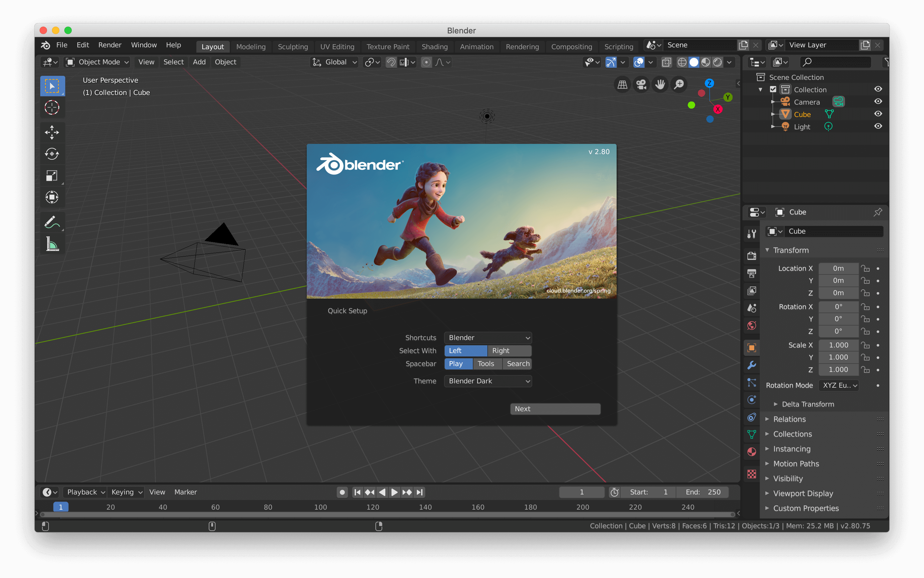Hide the Cube in the outliner

click(878, 114)
